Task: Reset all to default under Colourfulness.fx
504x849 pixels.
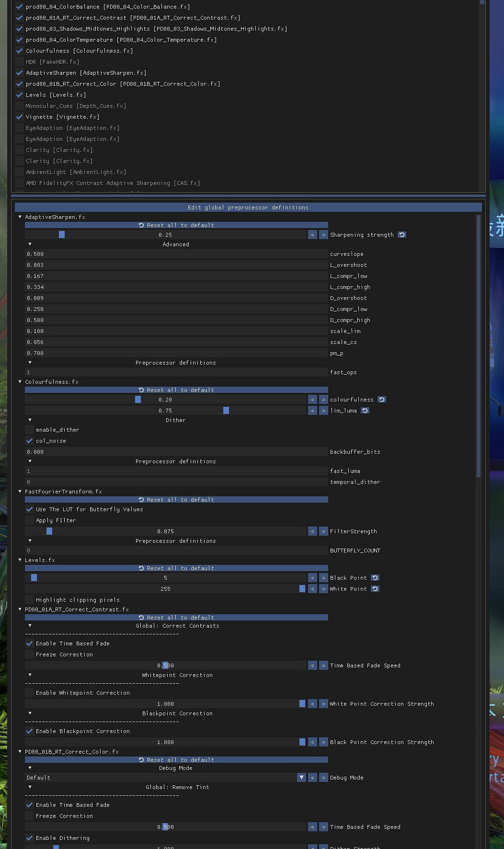Action: (176, 390)
